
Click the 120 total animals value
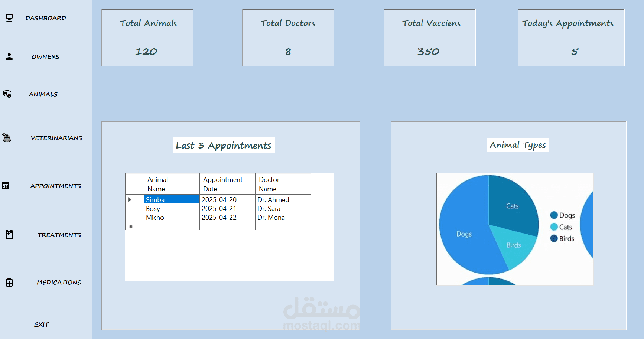click(146, 52)
